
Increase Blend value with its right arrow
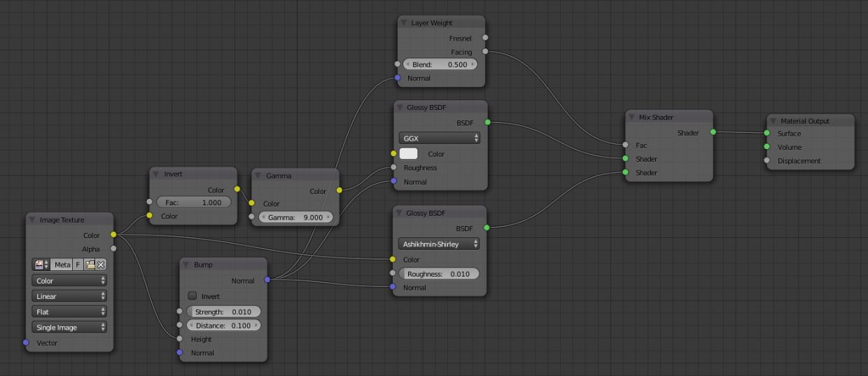tap(472, 64)
